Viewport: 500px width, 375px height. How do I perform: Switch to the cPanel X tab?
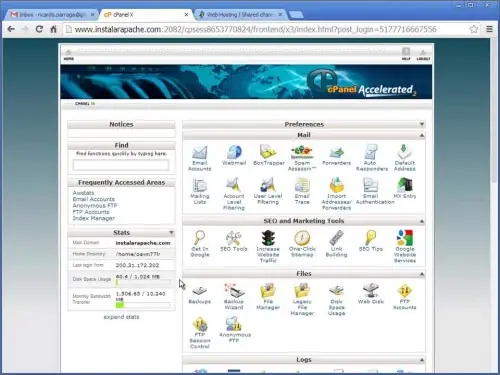(145, 15)
